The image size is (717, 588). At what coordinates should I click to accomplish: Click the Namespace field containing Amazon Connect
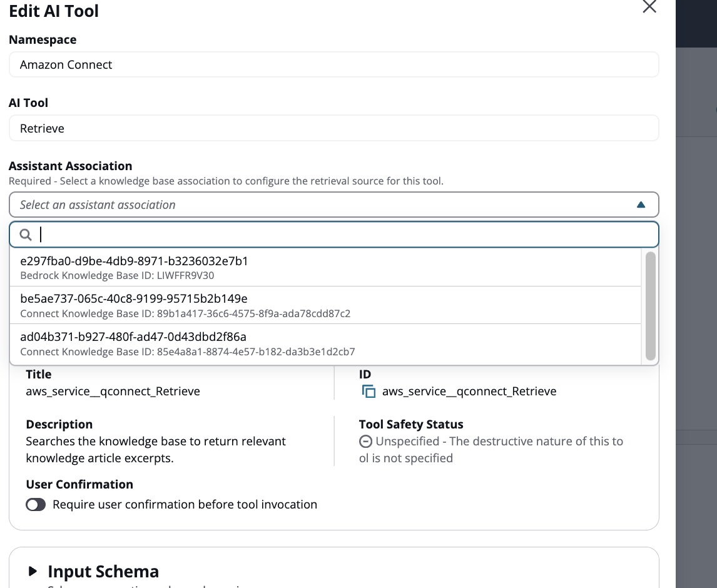(x=333, y=64)
